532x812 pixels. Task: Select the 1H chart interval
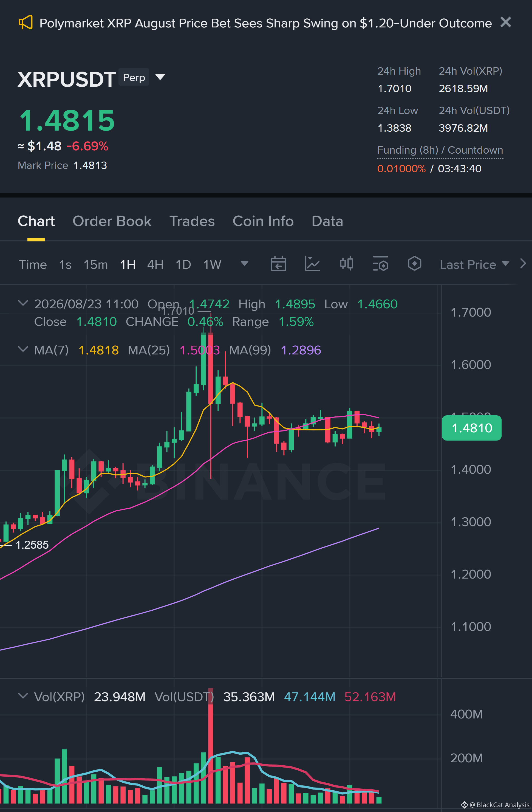[128, 264]
